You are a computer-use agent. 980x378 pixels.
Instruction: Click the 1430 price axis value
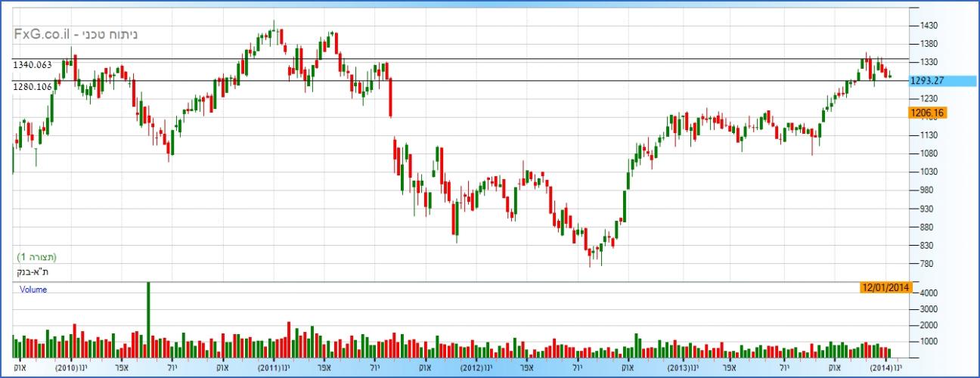tap(929, 26)
